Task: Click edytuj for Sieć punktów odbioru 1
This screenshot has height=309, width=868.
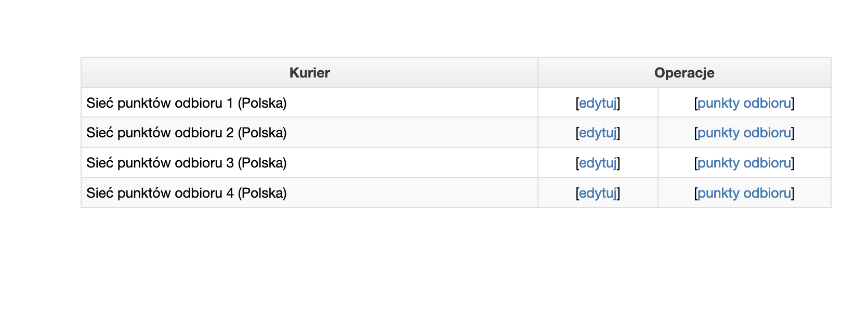Action: (x=598, y=103)
